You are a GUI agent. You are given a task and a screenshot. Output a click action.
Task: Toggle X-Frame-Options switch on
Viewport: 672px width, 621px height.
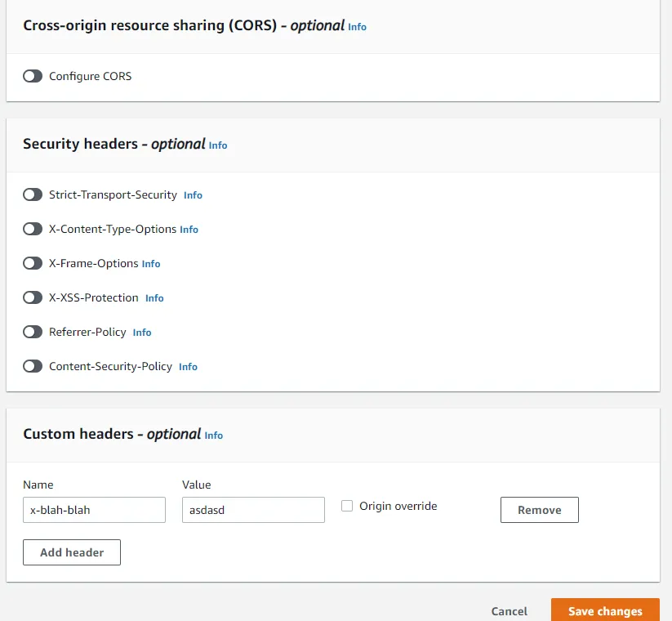[33, 264]
